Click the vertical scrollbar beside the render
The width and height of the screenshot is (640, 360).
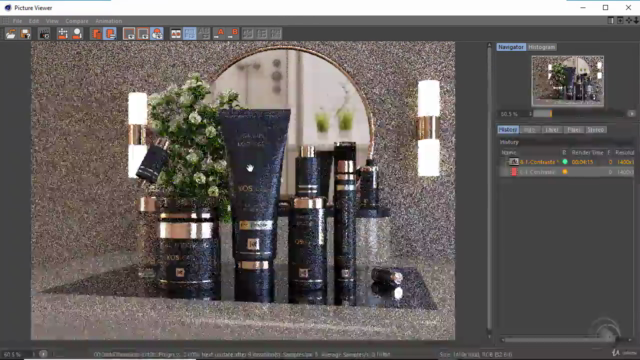coord(489,190)
